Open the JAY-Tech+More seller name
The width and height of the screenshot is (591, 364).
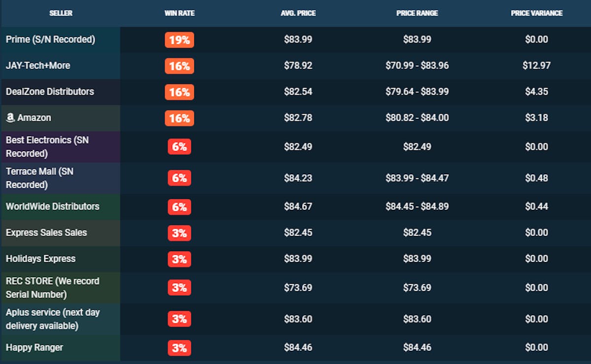click(38, 66)
